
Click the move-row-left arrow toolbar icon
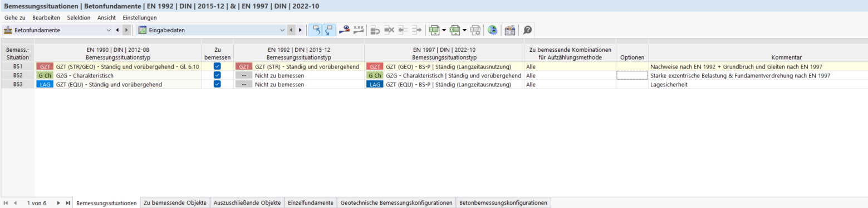point(403,30)
